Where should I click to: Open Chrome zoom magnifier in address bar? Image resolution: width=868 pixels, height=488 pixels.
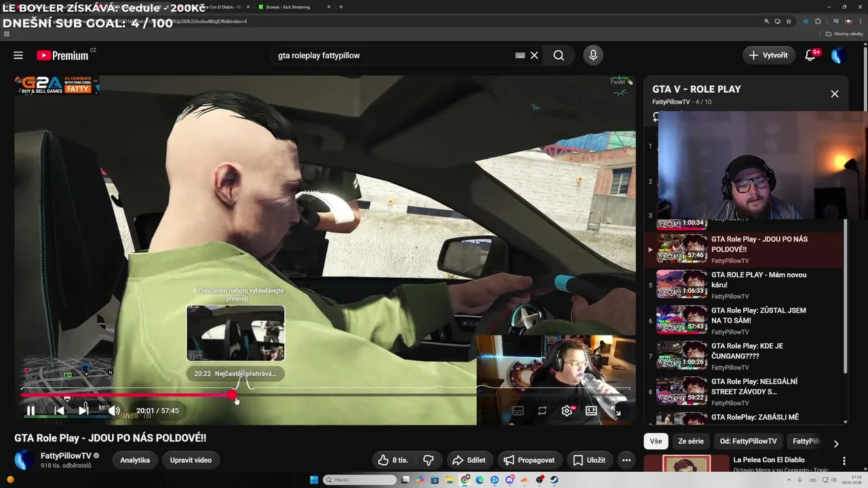click(767, 21)
